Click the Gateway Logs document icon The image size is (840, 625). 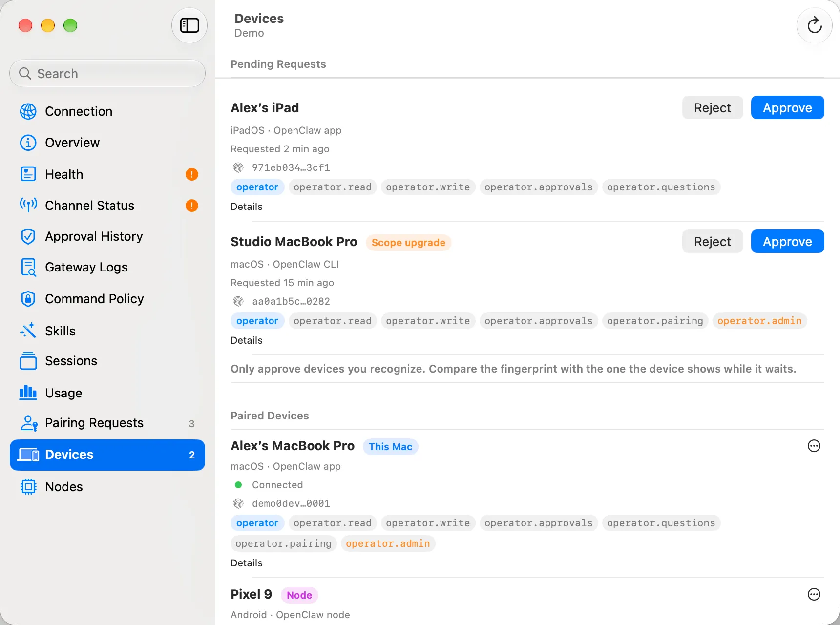coord(28,267)
